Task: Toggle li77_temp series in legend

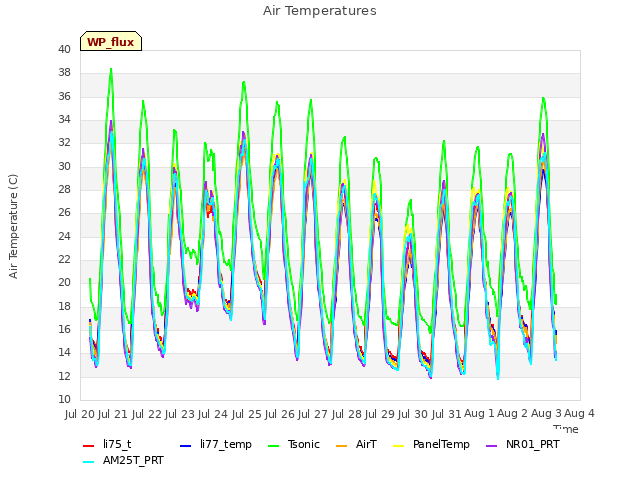Action: point(216,444)
